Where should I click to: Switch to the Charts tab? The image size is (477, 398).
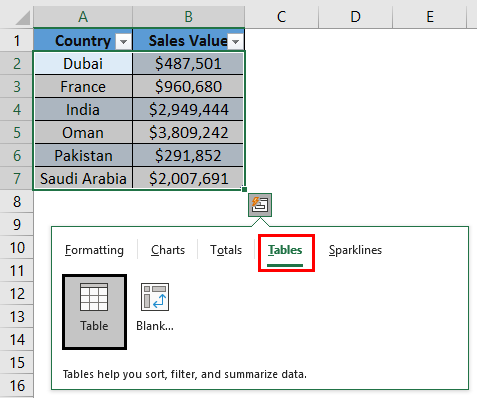[x=168, y=250]
